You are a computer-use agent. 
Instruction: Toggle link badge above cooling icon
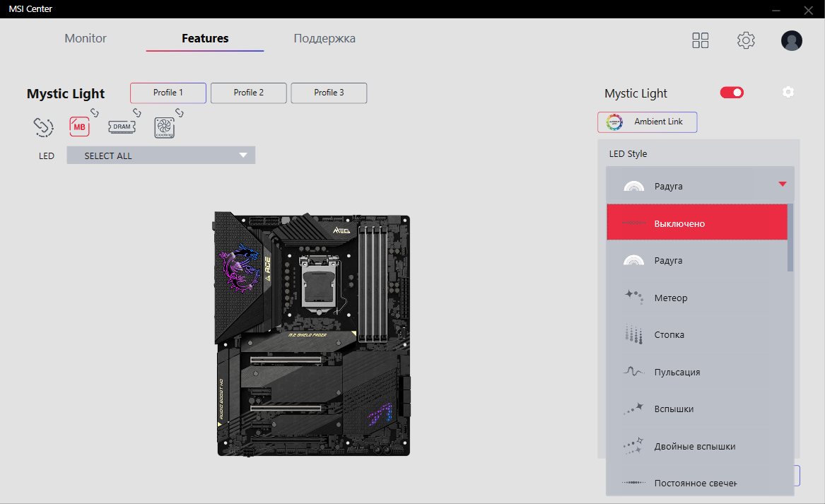(x=180, y=112)
